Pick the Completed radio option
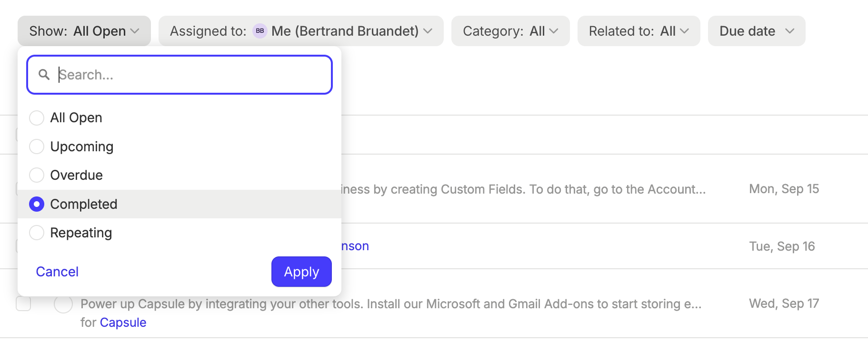868x352 pixels. coord(37,204)
